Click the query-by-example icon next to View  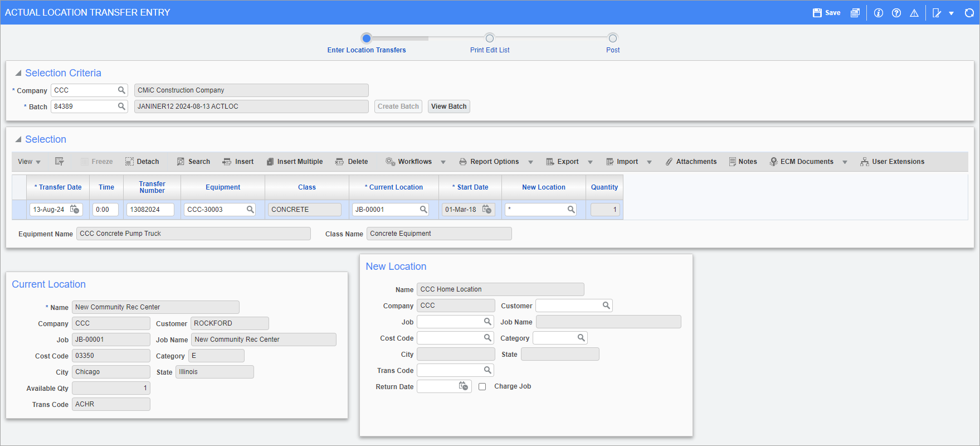click(60, 162)
